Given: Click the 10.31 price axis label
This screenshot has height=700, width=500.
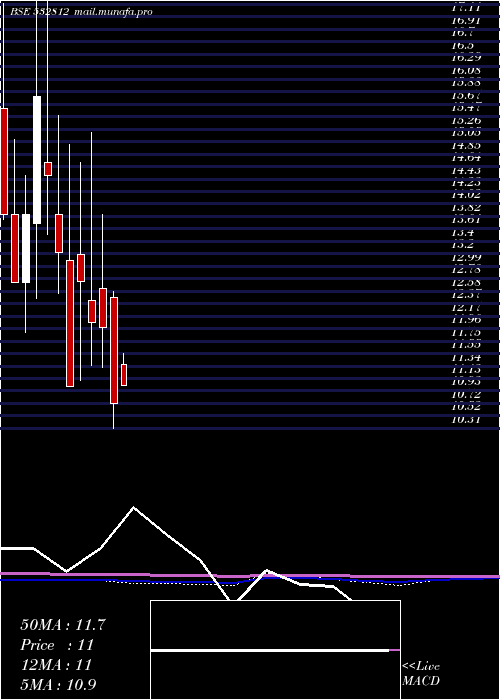Looking at the screenshot, I should tap(466, 420).
